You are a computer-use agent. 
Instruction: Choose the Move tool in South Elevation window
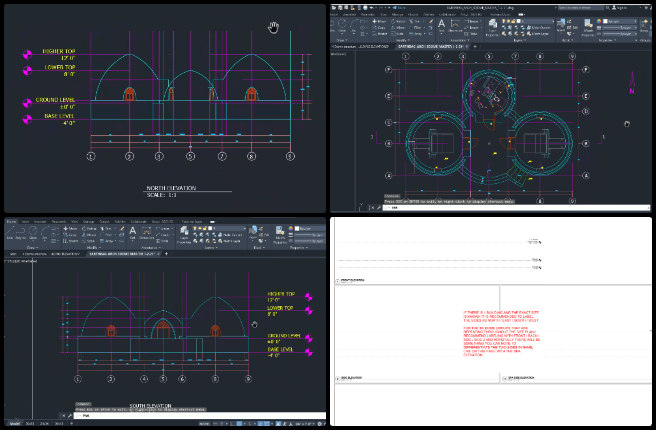(70, 229)
